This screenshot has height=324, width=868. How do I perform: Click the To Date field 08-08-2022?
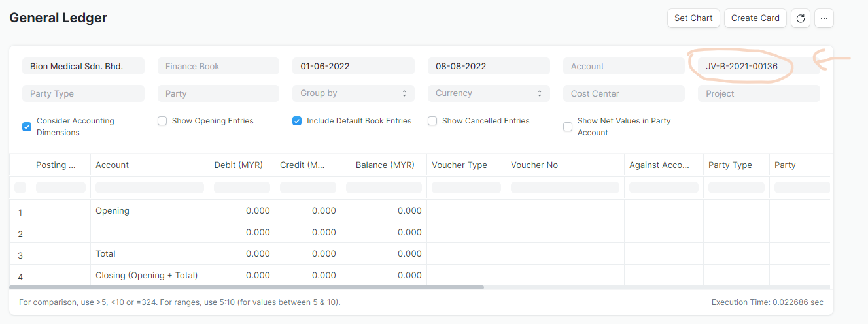pyautogui.click(x=489, y=66)
